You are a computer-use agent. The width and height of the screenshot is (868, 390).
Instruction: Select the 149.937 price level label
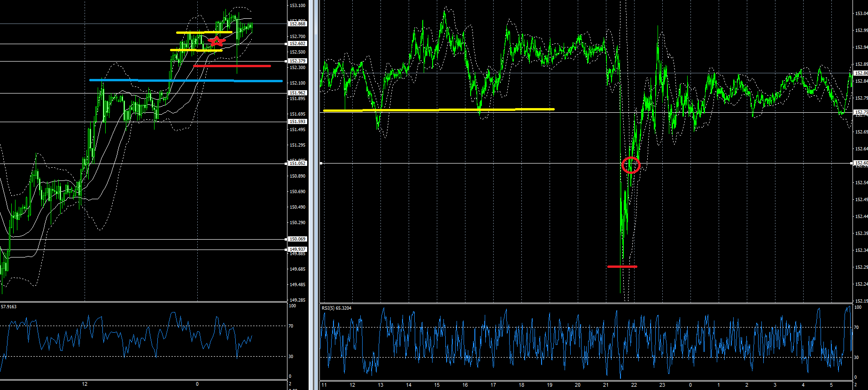297,250
